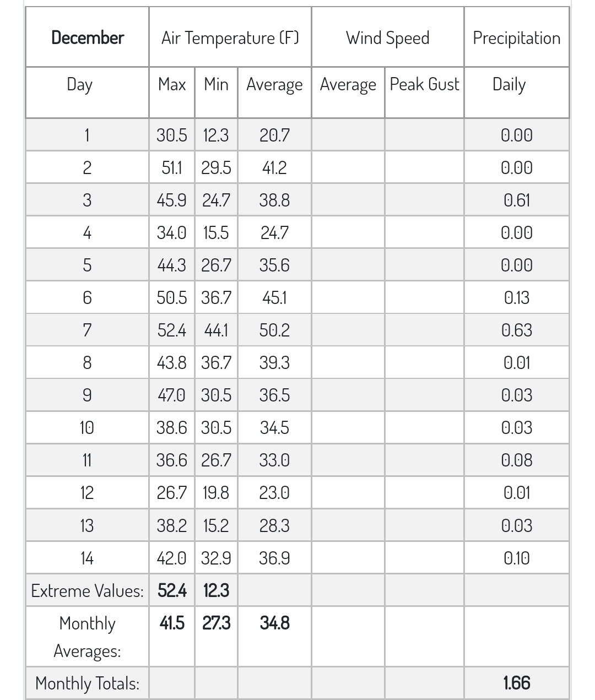
Task: Click the Min temperature subheader
Action: 216,84
